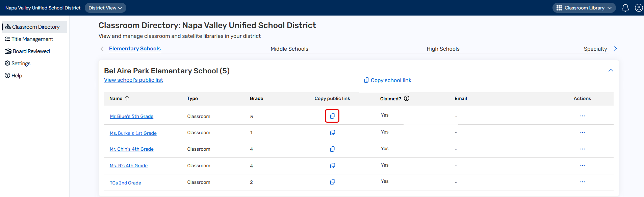Collapse Bel Aire Park Elementary School section
Image resolution: width=644 pixels, height=197 pixels.
[611, 71]
